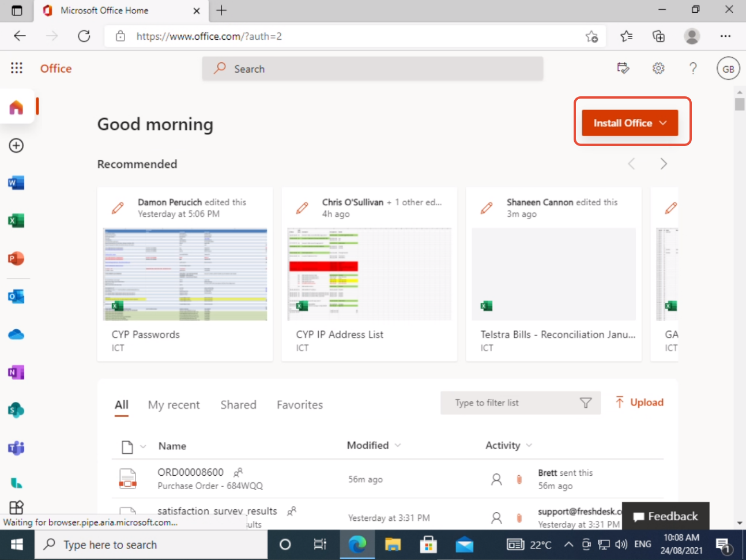
Task: Switch to the Favorites tab
Action: coord(300,405)
